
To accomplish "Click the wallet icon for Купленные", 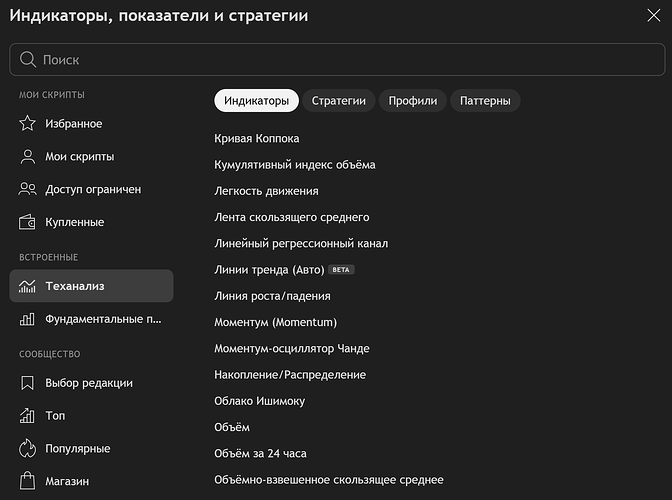I will coord(28,222).
